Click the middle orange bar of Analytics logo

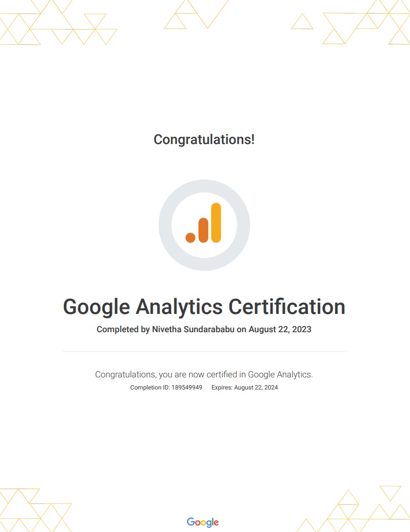point(203,230)
